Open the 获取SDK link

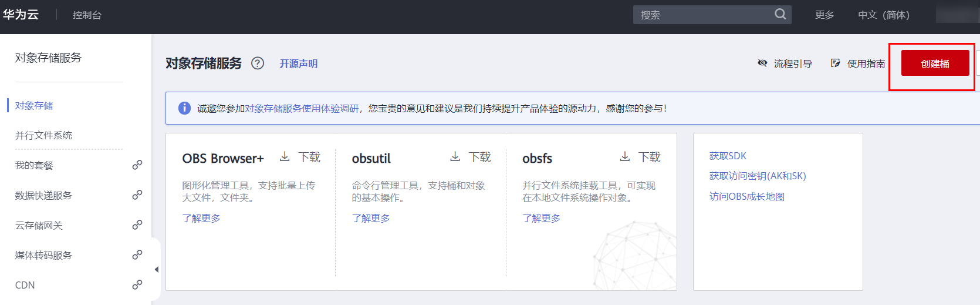tap(728, 156)
